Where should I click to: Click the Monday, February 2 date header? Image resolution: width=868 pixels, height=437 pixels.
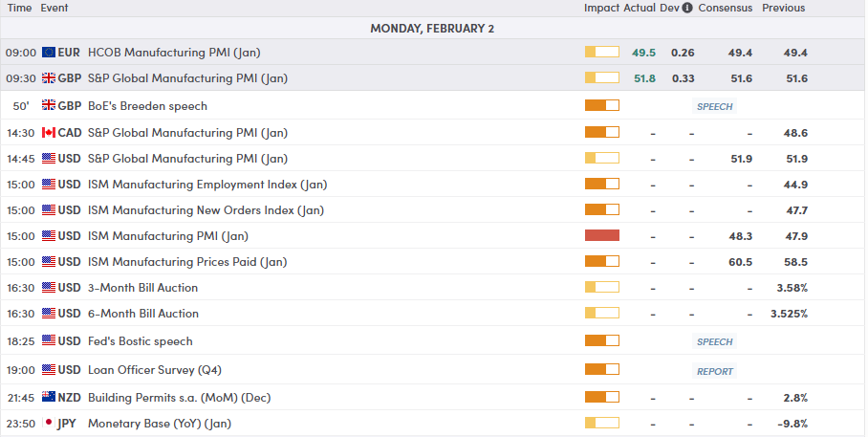click(432, 29)
